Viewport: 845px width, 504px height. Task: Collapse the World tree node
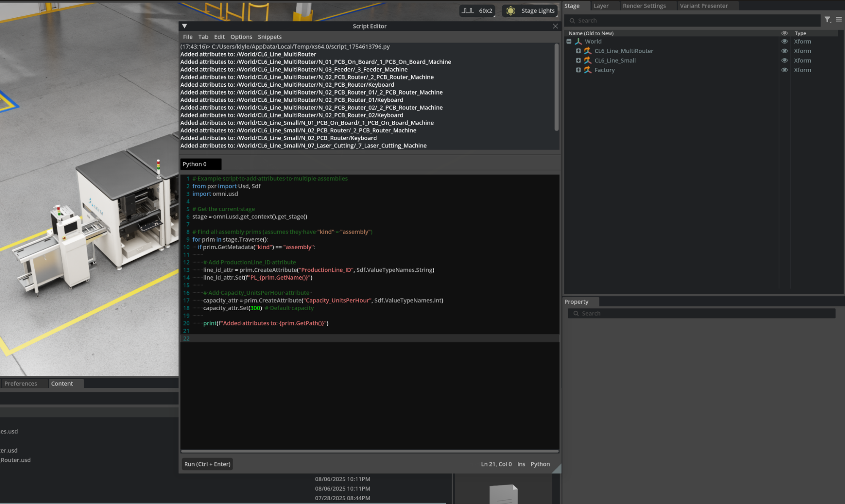[x=569, y=41]
